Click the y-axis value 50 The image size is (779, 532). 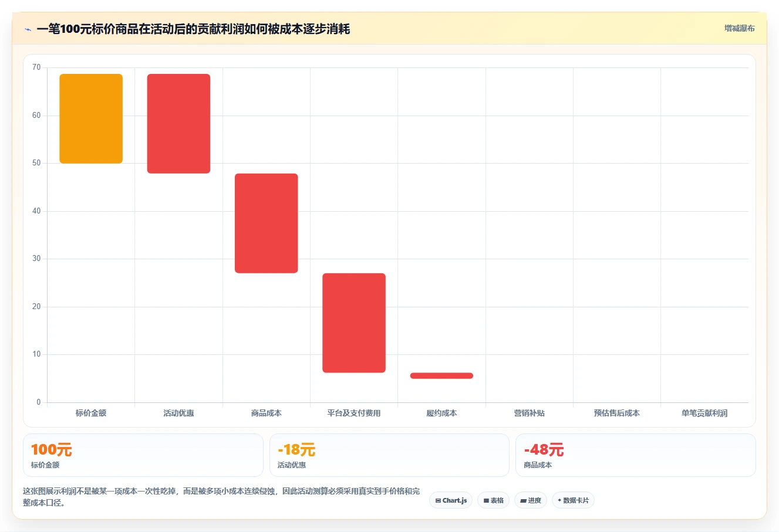pos(36,163)
